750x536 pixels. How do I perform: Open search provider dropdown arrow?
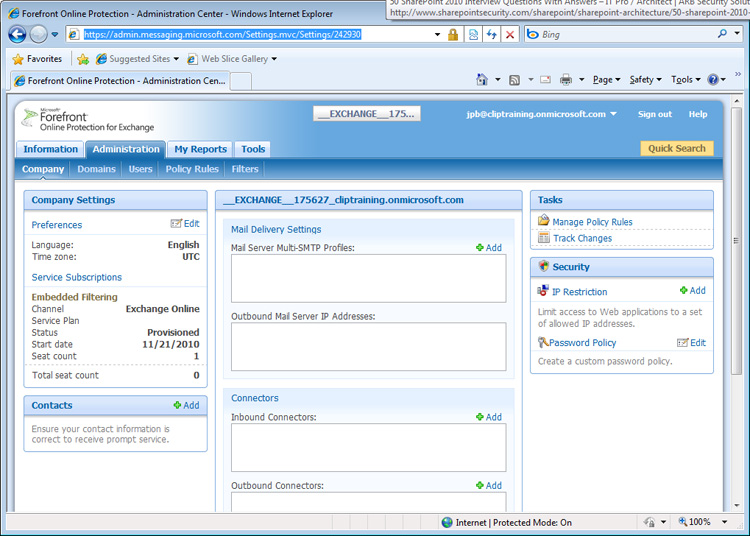(x=737, y=33)
